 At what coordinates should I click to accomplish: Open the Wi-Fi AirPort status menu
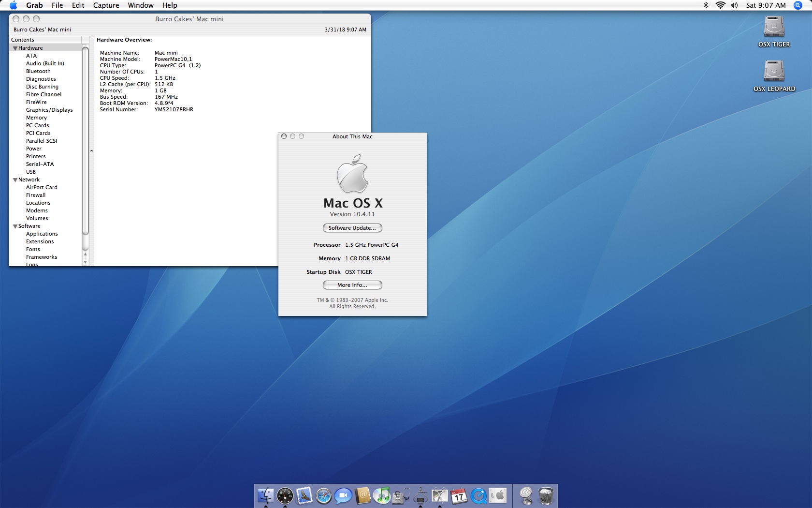point(720,5)
